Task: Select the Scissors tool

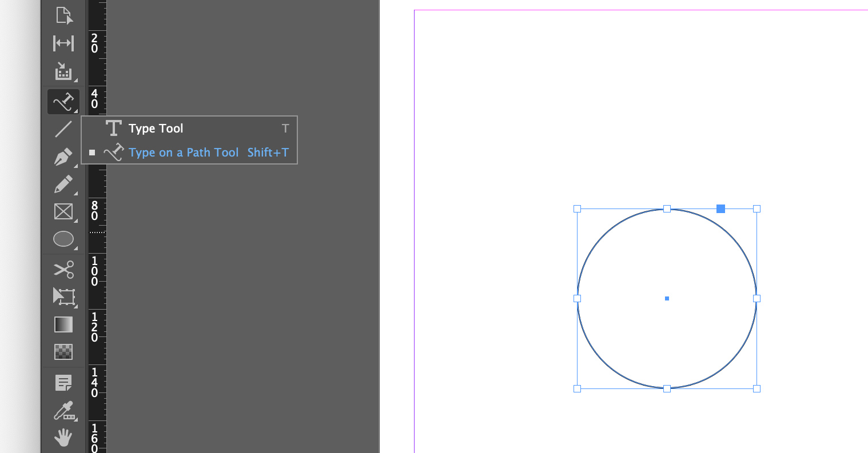Action: (x=63, y=269)
